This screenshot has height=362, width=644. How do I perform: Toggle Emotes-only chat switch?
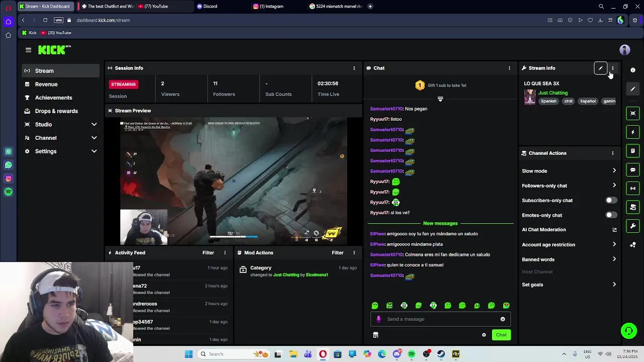pyautogui.click(x=611, y=215)
